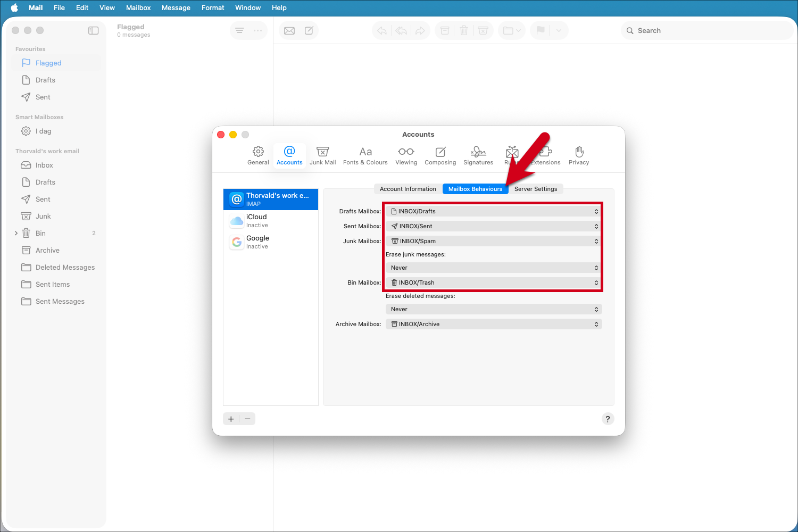Screen dimensions: 798x532
Task: Open the Signatures settings pane
Action: pyautogui.click(x=478, y=155)
